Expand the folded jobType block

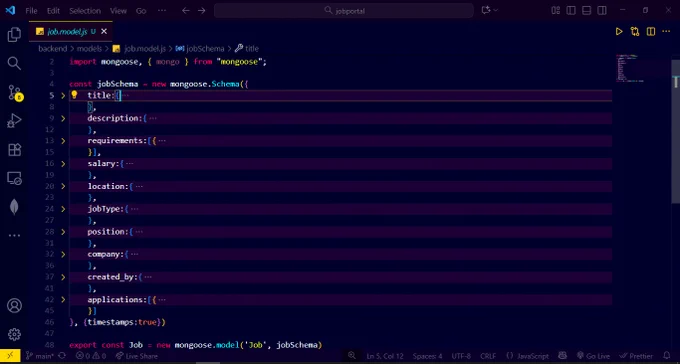63,209
